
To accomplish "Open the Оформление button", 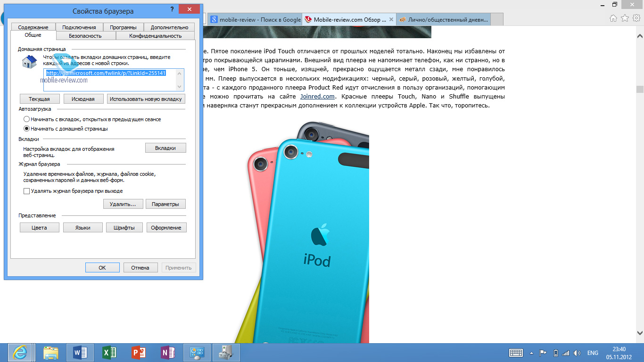I will tap(166, 228).
